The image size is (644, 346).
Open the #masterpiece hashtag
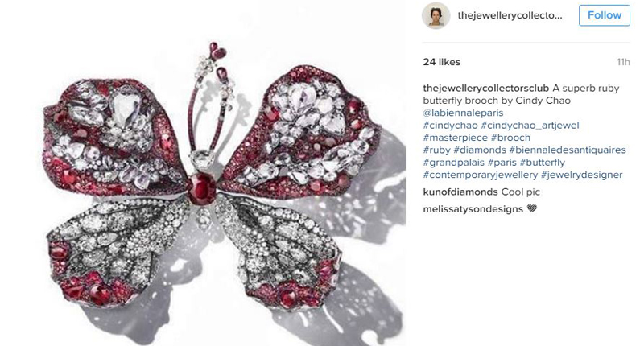(455, 138)
